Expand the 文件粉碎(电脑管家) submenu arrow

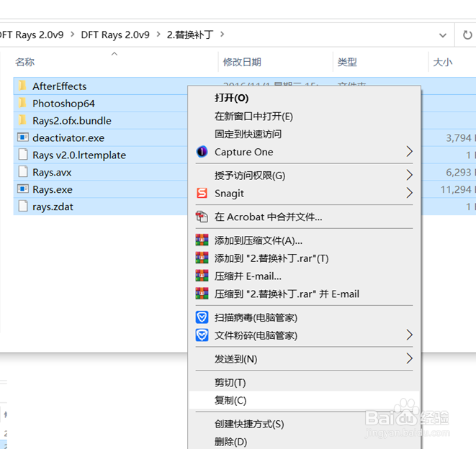(410, 335)
